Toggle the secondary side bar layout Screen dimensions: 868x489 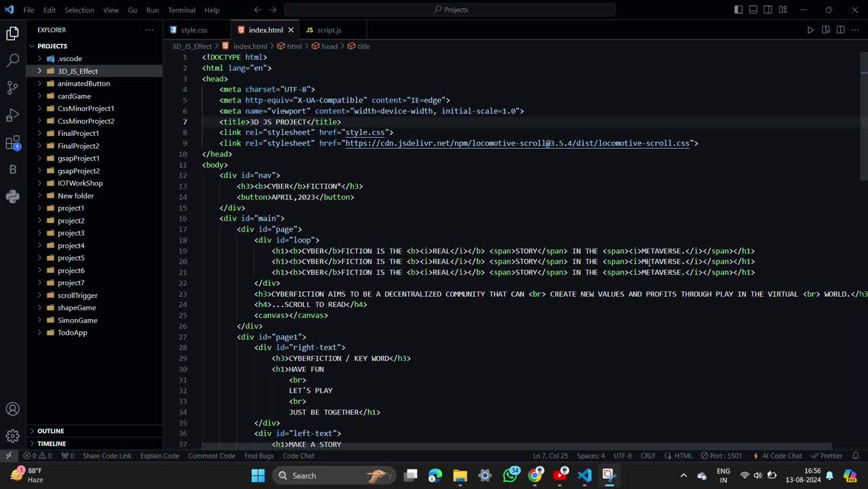[x=767, y=10]
